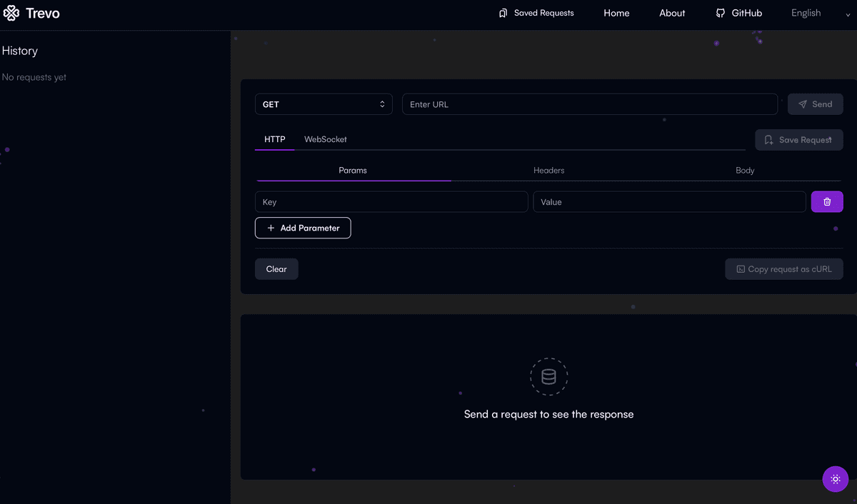
Task: Open the Headers tab
Action: pyautogui.click(x=548, y=170)
